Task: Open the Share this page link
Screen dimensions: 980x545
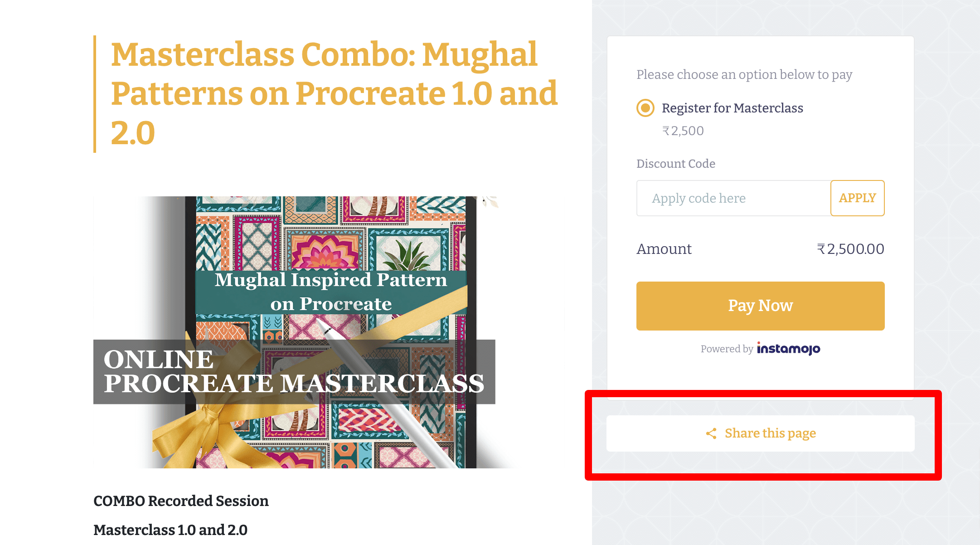Action: (770, 433)
